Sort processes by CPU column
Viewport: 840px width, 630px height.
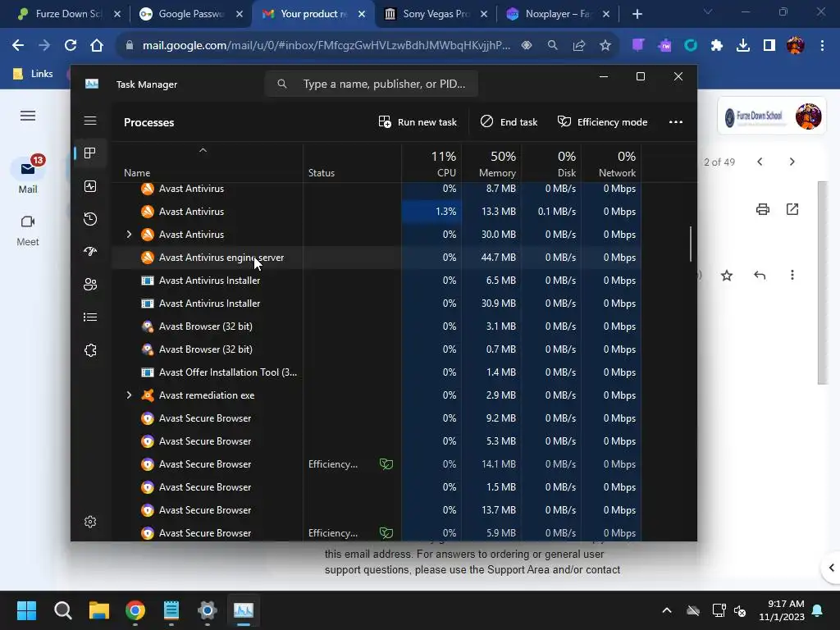click(x=431, y=164)
